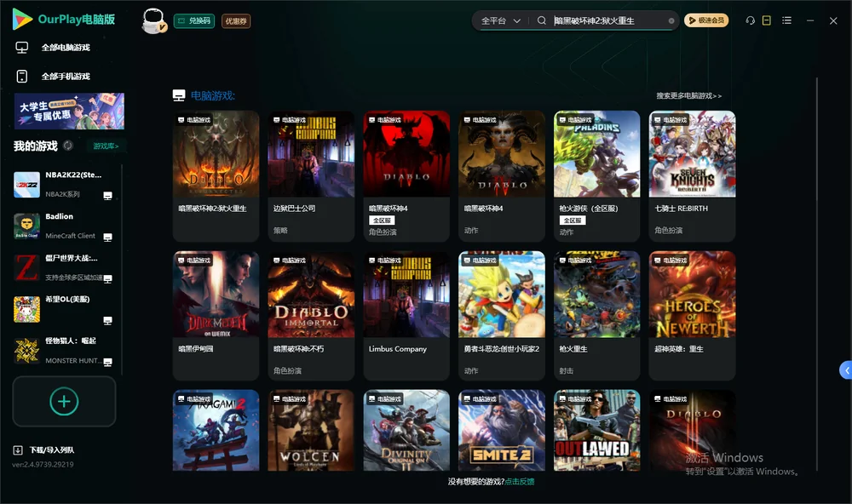Open the 极速会员 membership button
The width and height of the screenshot is (852, 504).
(x=706, y=20)
